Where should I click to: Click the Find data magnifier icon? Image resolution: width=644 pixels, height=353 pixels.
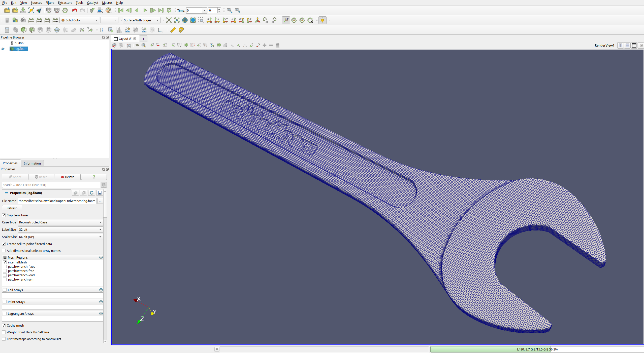pos(229,10)
